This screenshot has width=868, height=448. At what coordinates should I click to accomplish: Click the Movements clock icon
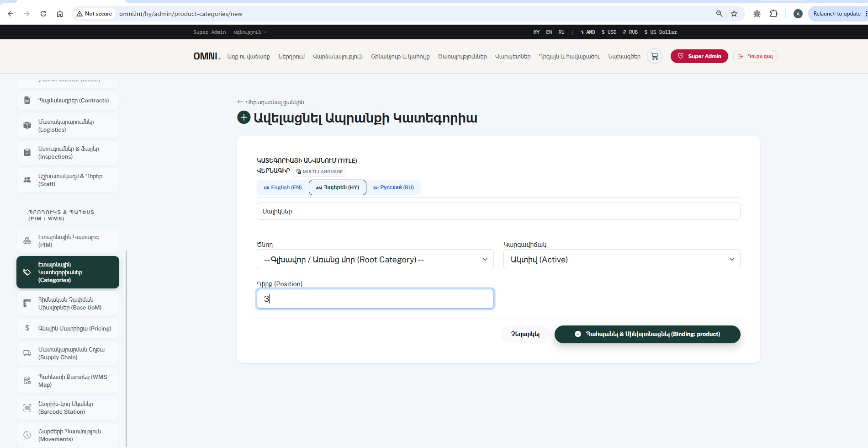click(x=27, y=435)
